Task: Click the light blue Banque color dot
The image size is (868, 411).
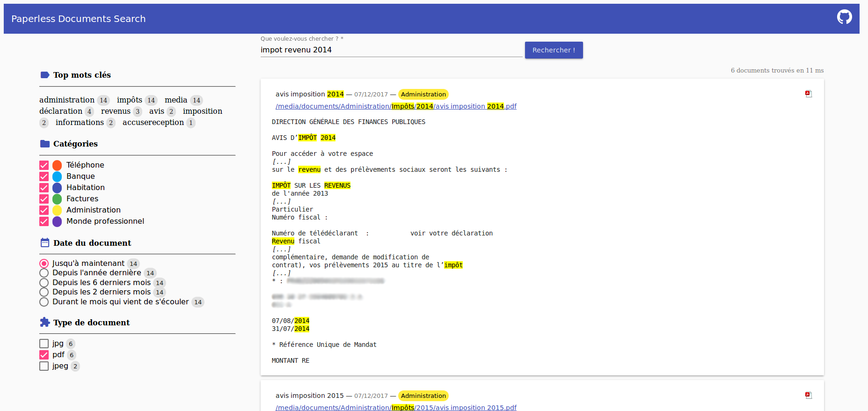Action: (57, 176)
